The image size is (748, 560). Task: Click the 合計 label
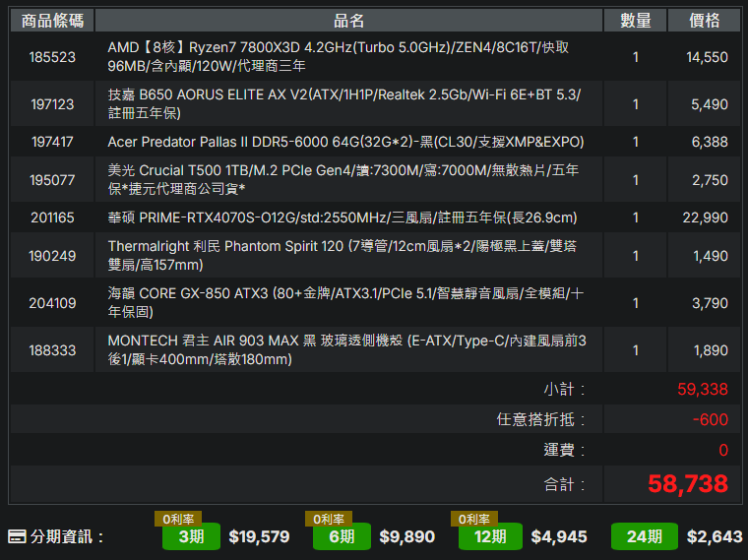(x=564, y=484)
